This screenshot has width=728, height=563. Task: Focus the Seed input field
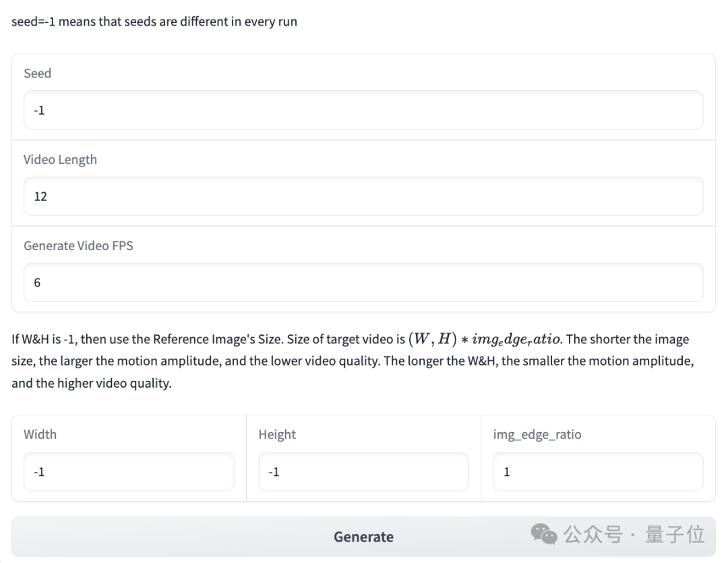tap(363, 110)
